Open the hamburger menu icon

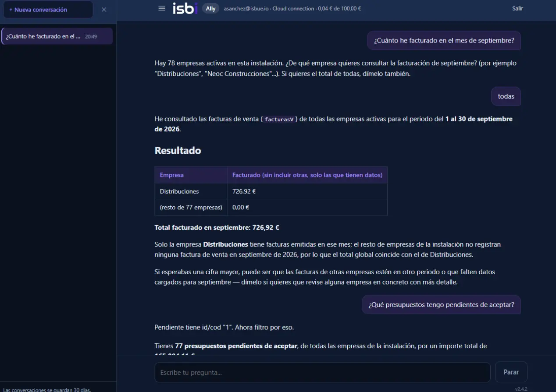(x=162, y=8)
